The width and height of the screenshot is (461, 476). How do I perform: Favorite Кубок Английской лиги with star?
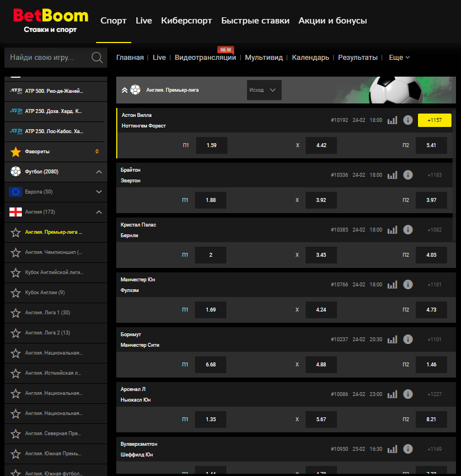[x=16, y=272]
